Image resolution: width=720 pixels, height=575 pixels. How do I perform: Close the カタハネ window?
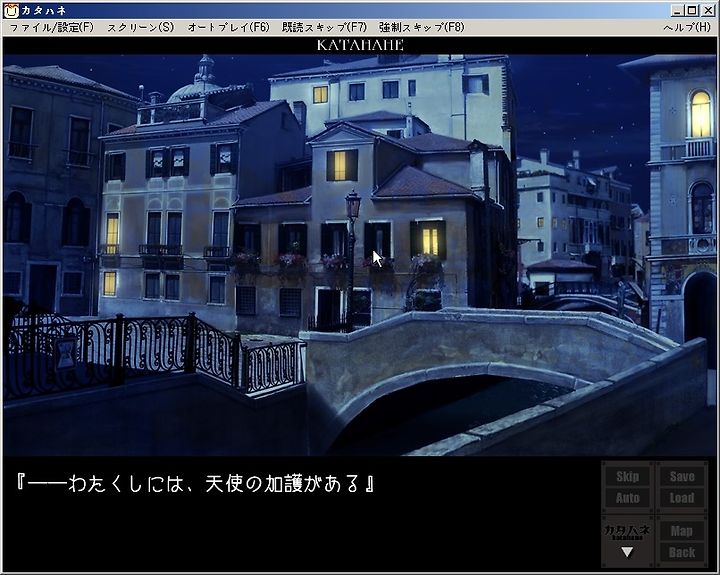708,10
